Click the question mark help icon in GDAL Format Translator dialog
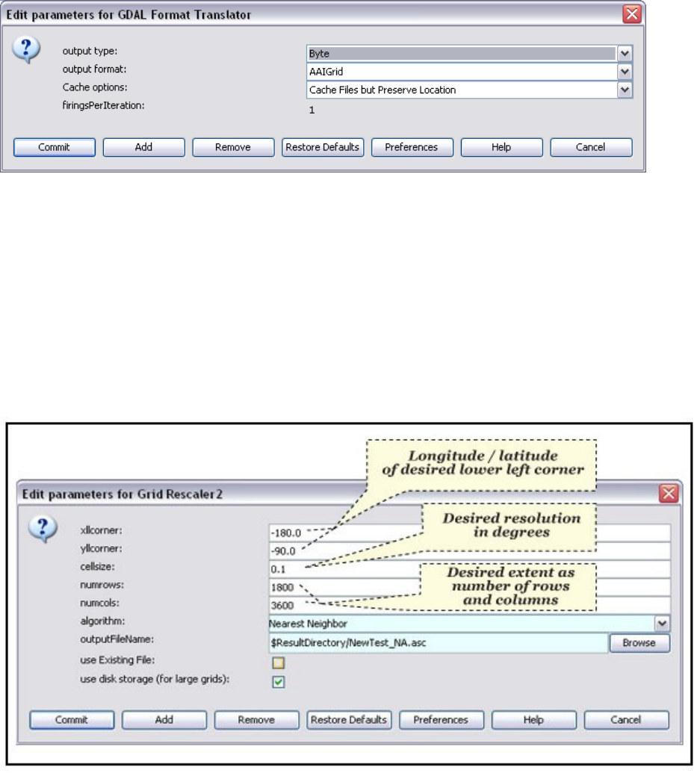Screen dimensions: 700x776 pyautogui.click(x=26, y=50)
